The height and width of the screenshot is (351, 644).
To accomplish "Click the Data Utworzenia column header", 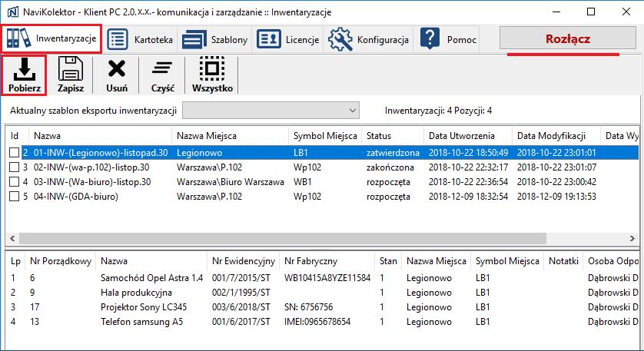I will pyautogui.click(x=468, y=135).
